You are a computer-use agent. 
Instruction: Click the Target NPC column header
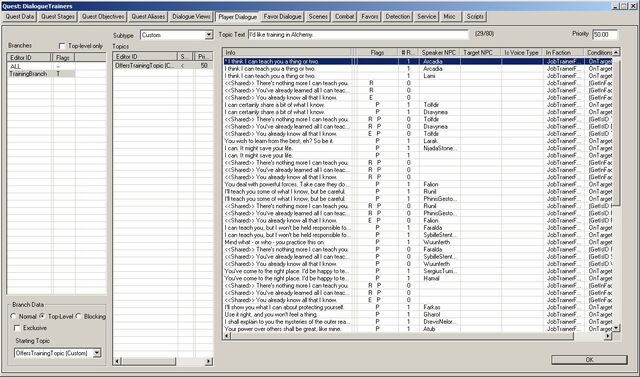(x=481, y=53)
